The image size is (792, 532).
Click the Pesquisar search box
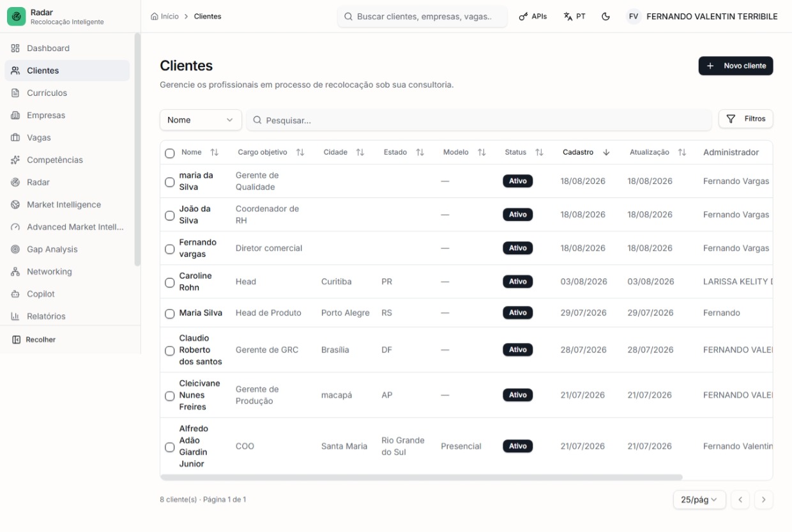coord(479,120)
